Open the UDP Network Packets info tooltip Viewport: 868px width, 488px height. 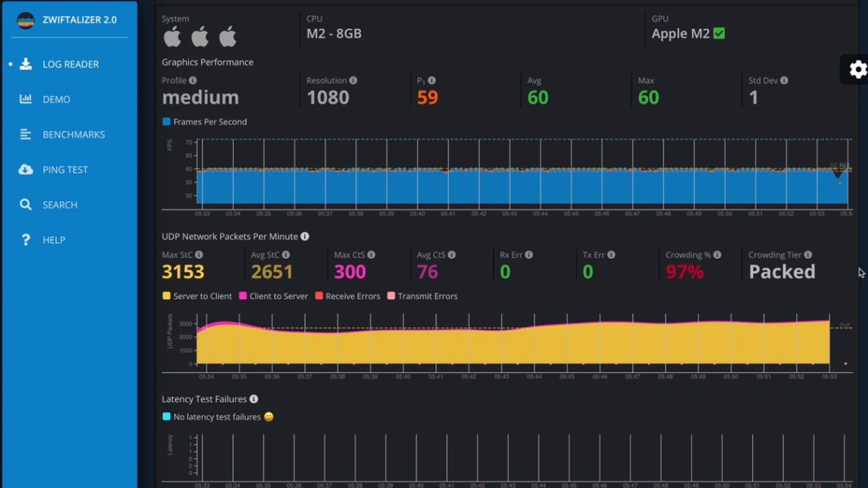click(305, 236)
